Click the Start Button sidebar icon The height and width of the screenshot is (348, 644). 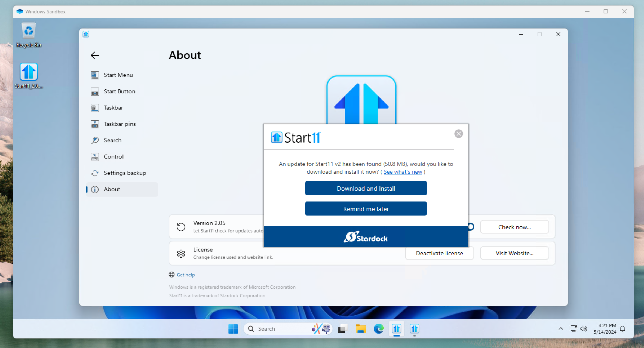95,91
